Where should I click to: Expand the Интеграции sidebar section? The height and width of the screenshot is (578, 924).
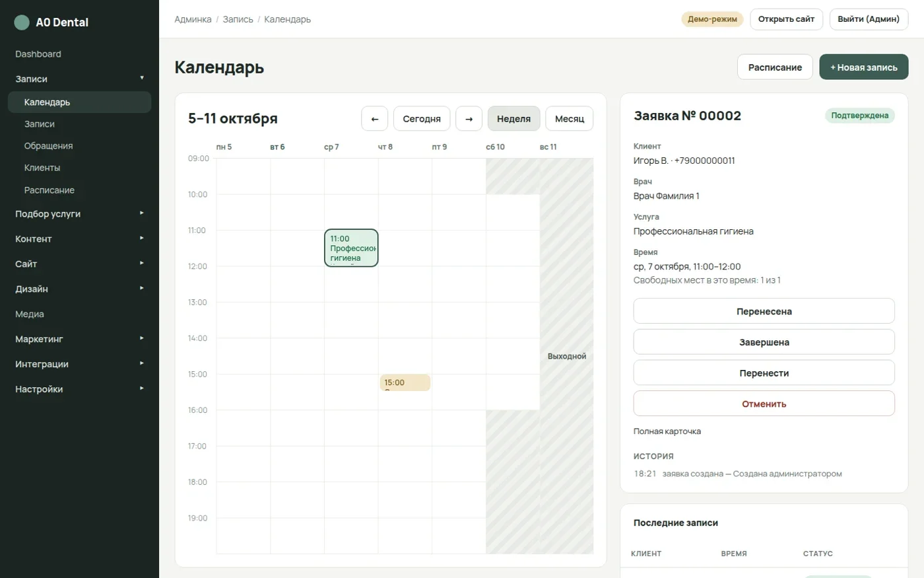pos(79,364)
